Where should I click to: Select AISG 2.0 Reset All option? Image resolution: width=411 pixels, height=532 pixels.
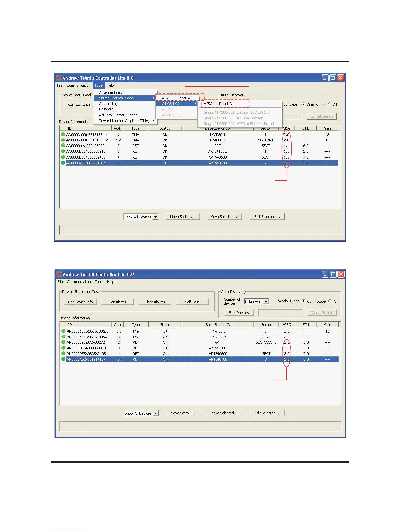(x=177, y=98)
